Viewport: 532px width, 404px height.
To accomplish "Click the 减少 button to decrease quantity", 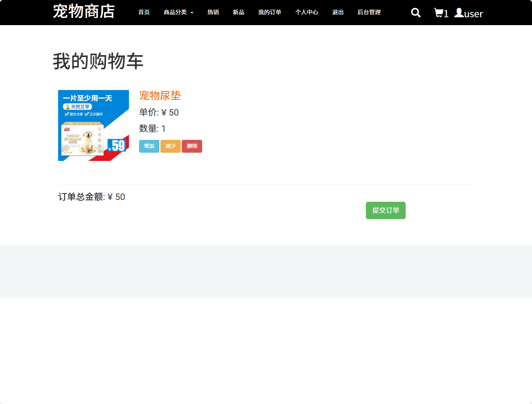I will pos(170,146).
